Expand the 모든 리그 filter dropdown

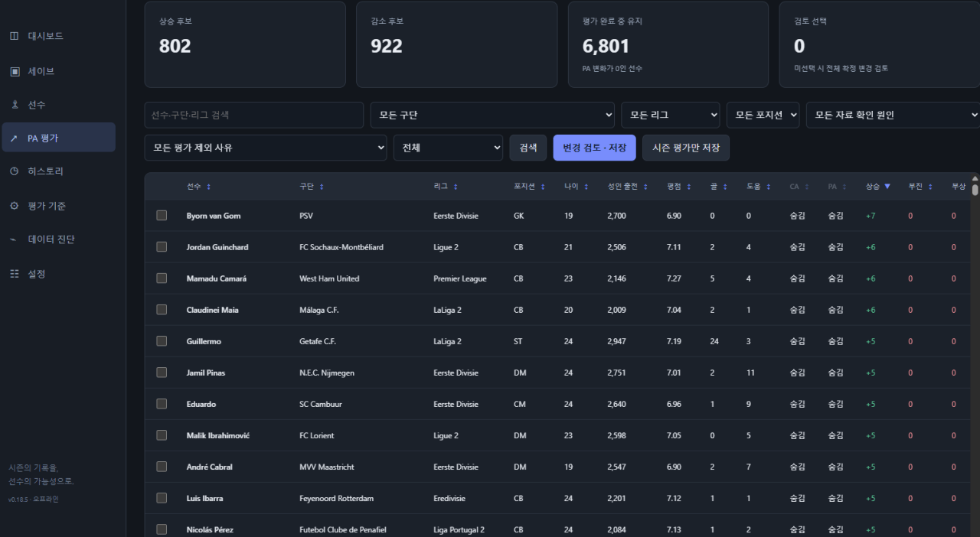671,115
